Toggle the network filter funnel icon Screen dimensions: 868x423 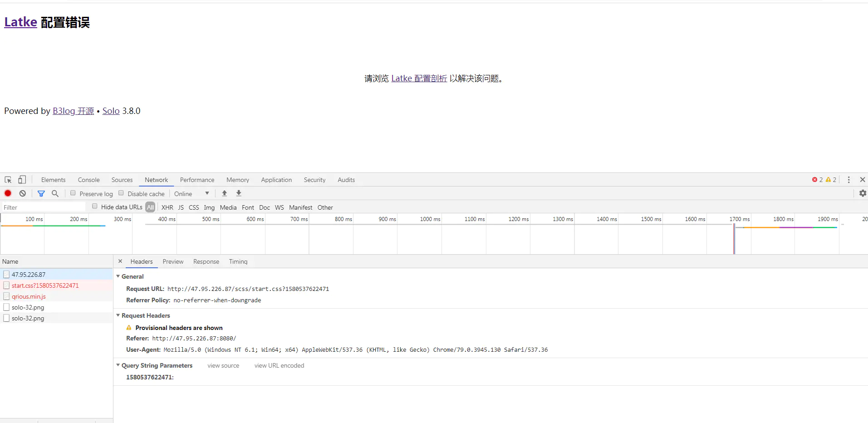(41, 193)
